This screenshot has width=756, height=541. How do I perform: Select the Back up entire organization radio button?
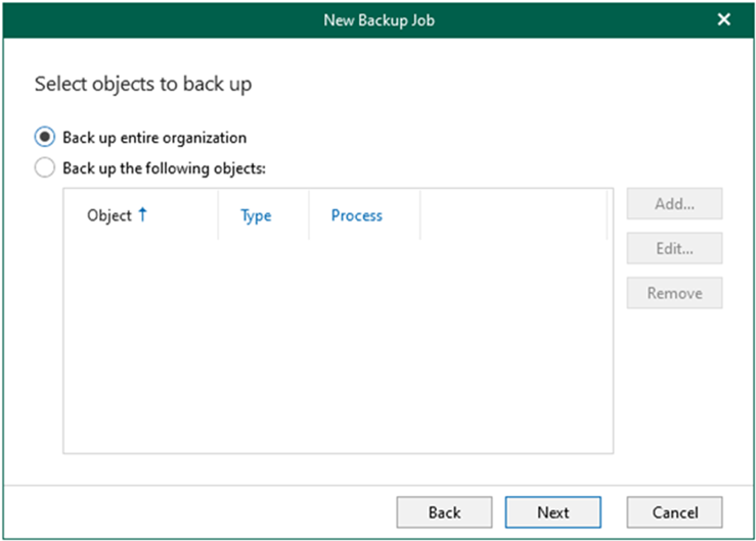point(44,137)
